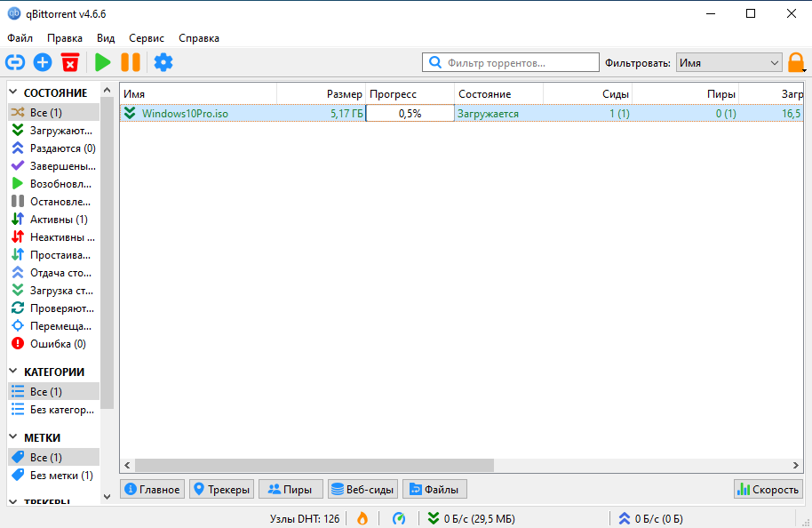The image size is (812, 528).
Task: Switch to the Трекеры tab
Action: 221,489
